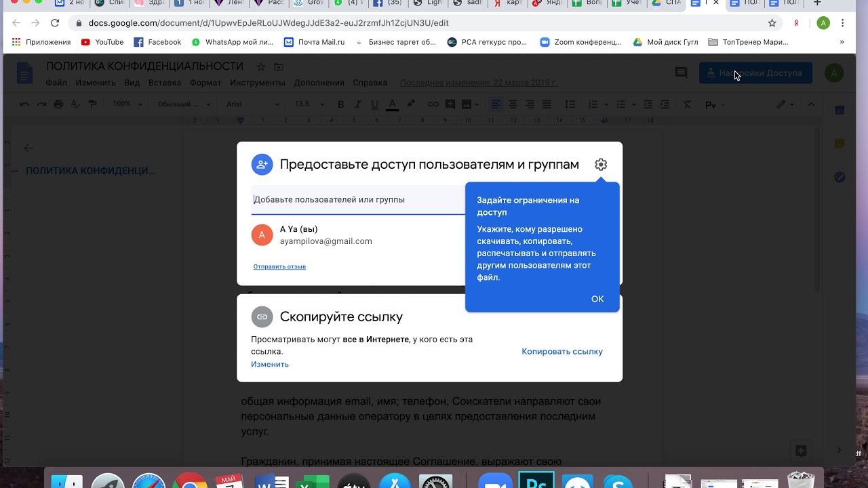Toggle center alignment
Image resolution: width=868 pixels, height=488 pixels.
click(x=513, y=104)
